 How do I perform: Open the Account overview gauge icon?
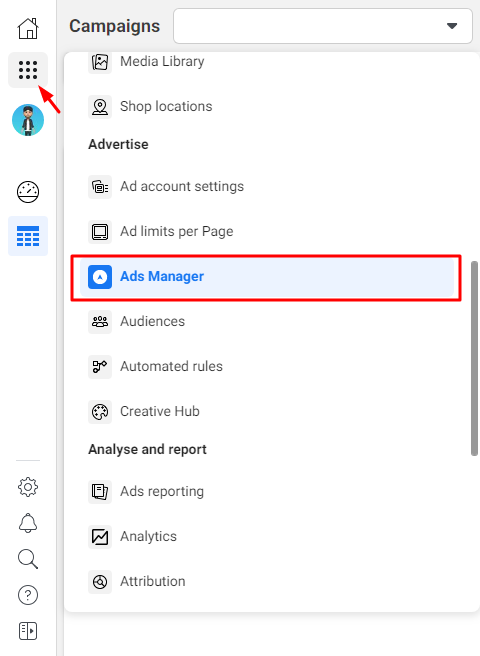click(x=28, y=192)
